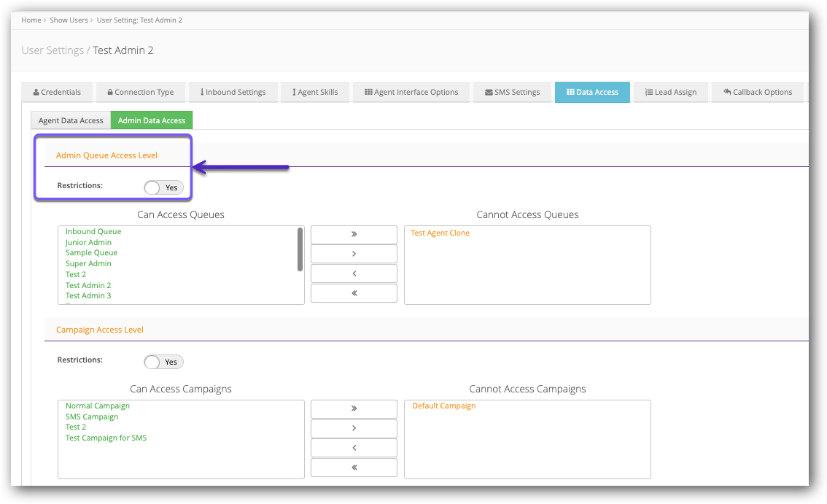Move selected queue to Cannot Access
This screenshot has width=827, height=504.
[354, 254]
